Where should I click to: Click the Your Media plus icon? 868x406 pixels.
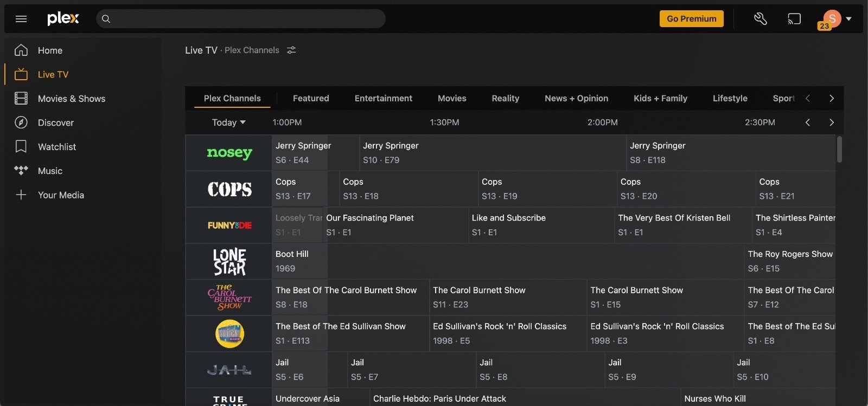[21, 195]
